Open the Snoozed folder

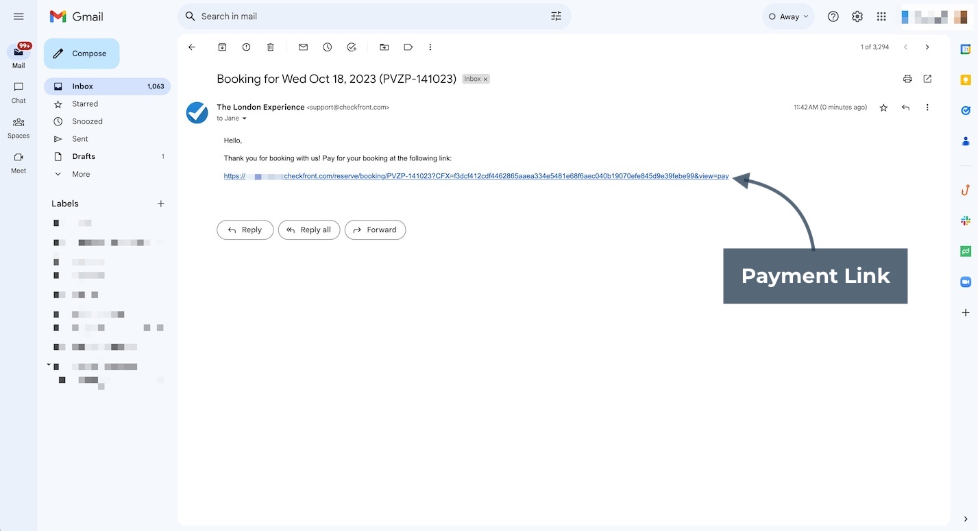point(108,121)
